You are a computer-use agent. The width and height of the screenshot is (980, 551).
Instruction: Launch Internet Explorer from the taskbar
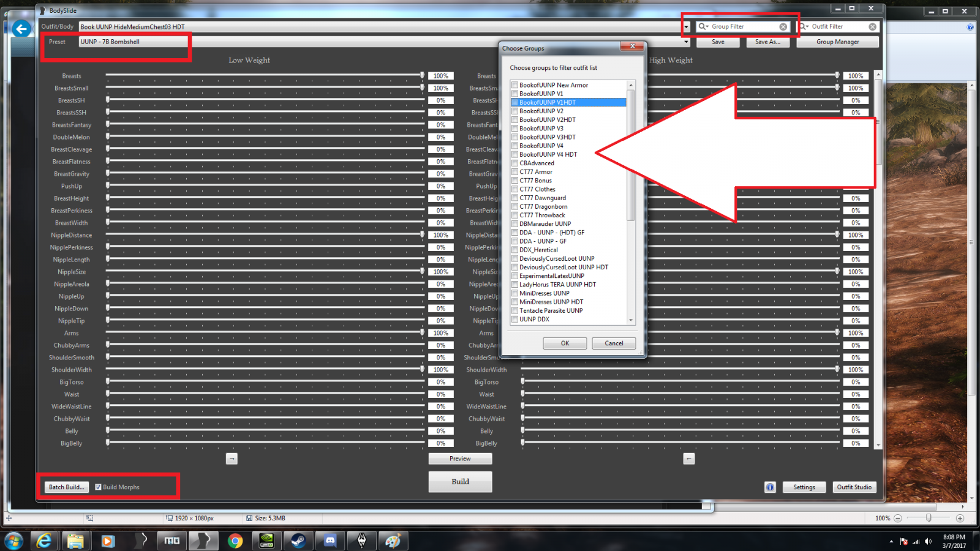point(44,541)
